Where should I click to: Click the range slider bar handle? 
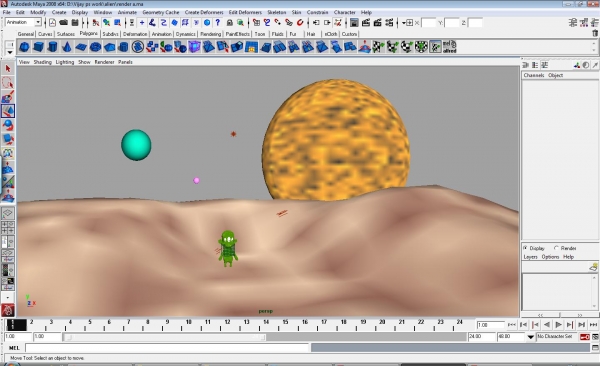click(165, 337)
